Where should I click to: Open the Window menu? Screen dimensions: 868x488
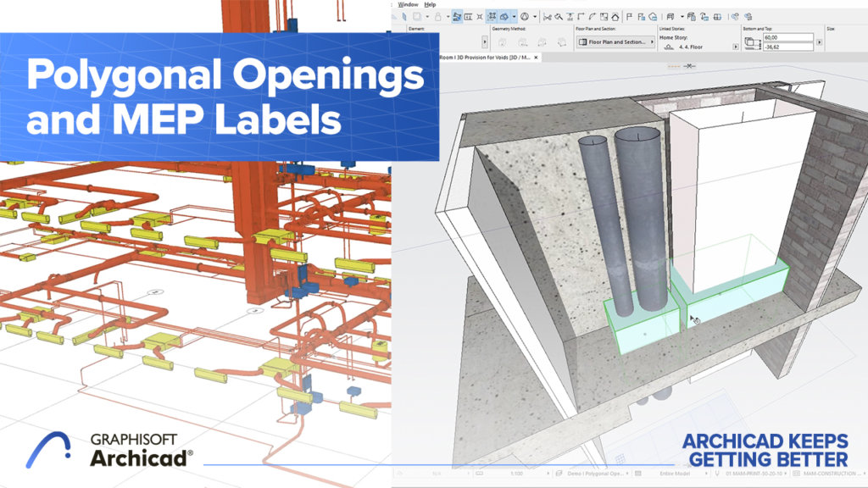408,4
